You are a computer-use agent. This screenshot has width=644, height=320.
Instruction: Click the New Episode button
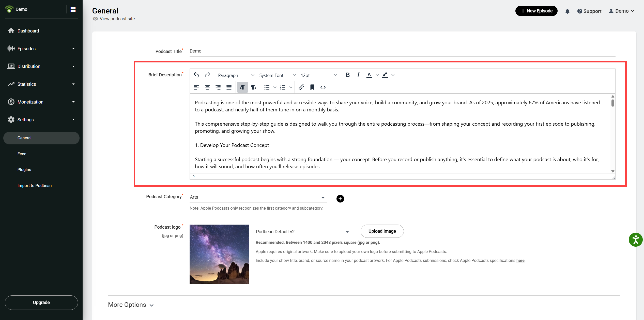pos(536,11)
